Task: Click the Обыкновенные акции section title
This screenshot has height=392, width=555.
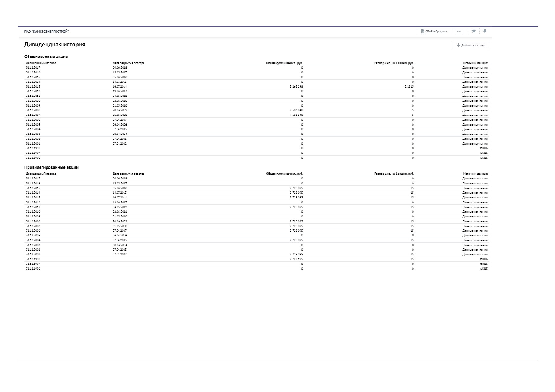Action: coord(46,57)
